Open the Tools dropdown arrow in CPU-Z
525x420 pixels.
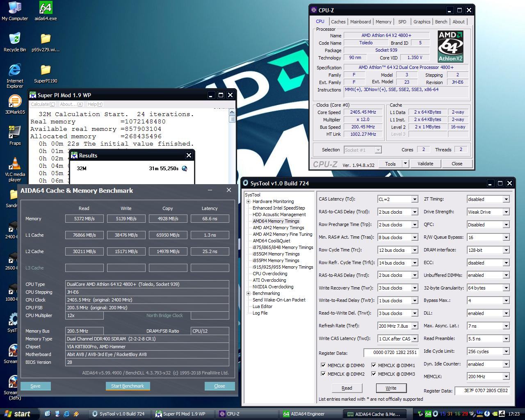(405, 164)
